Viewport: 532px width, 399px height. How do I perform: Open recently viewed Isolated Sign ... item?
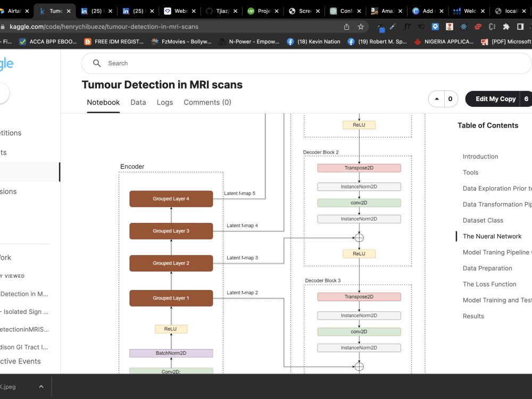click(24, 311)
